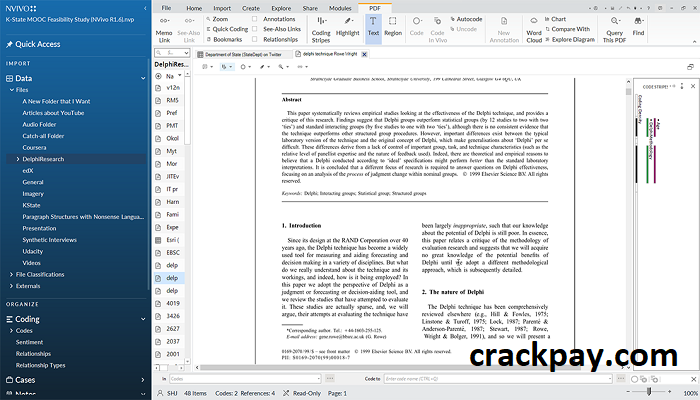Image resolution: width=700 pixels, height=400 pixels.
Task: Collapse the Data section chevron
Action: [143, 79]
